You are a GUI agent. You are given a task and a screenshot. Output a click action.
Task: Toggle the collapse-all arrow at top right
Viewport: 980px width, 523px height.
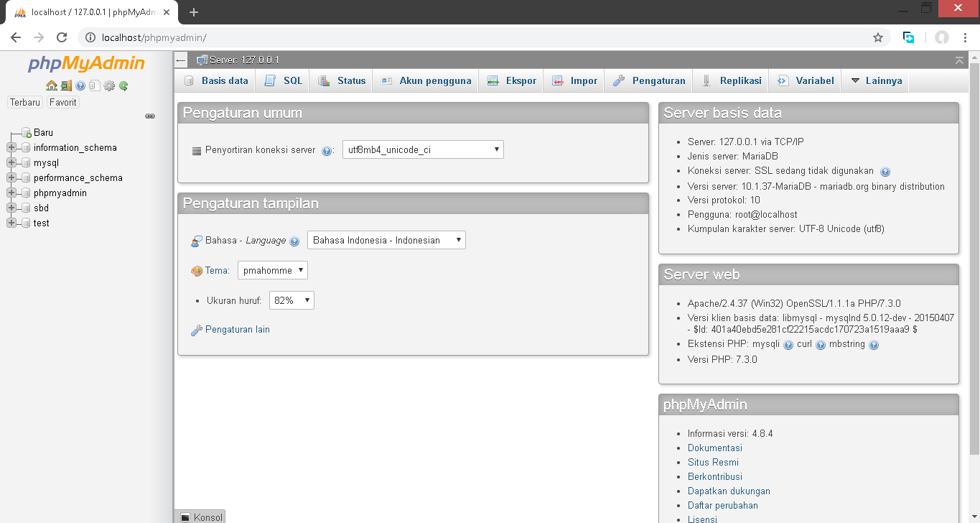(960, 60)
